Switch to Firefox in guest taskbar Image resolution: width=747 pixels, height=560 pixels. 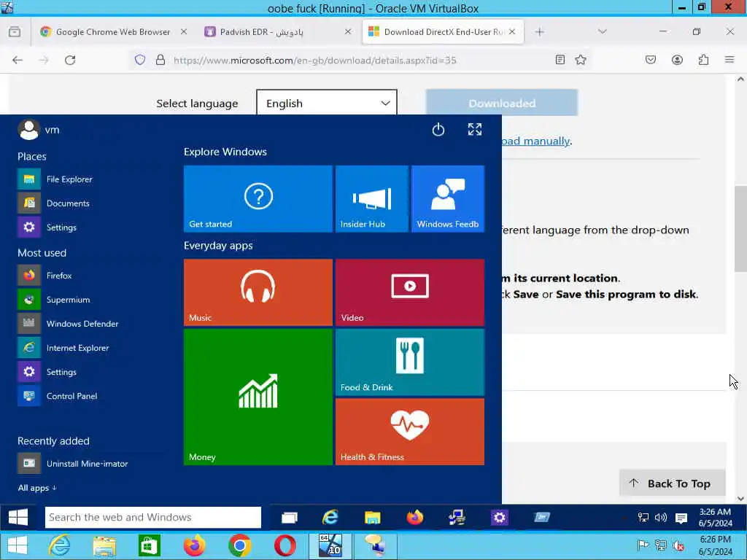(415, 517)
